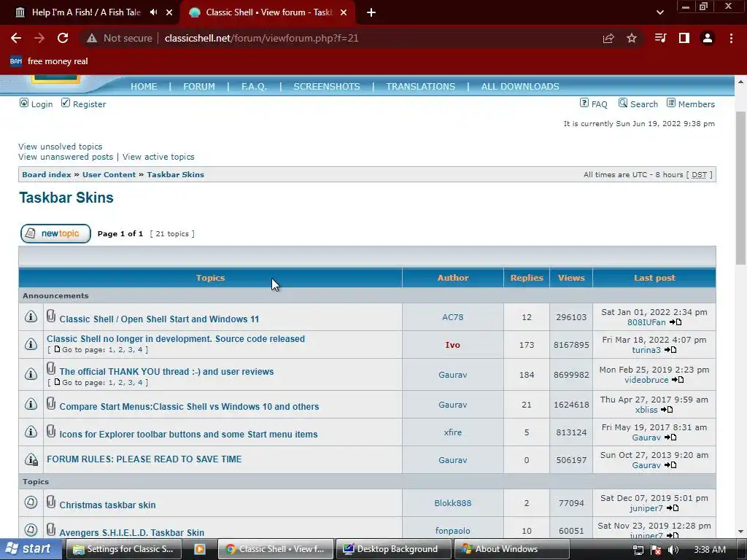
Task: Open the SCREENSHOTS navigation item
Action: pyautogui.click(x=327, y=87)
